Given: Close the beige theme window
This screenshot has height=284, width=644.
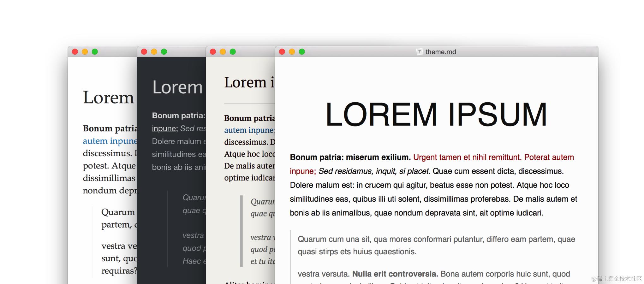Looking at the screenshot, I should [x=213, y=52].
